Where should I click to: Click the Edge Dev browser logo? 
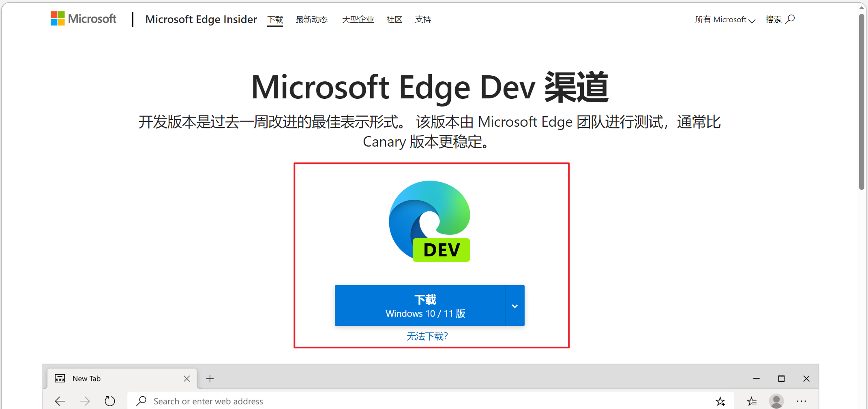click(430, 221)
